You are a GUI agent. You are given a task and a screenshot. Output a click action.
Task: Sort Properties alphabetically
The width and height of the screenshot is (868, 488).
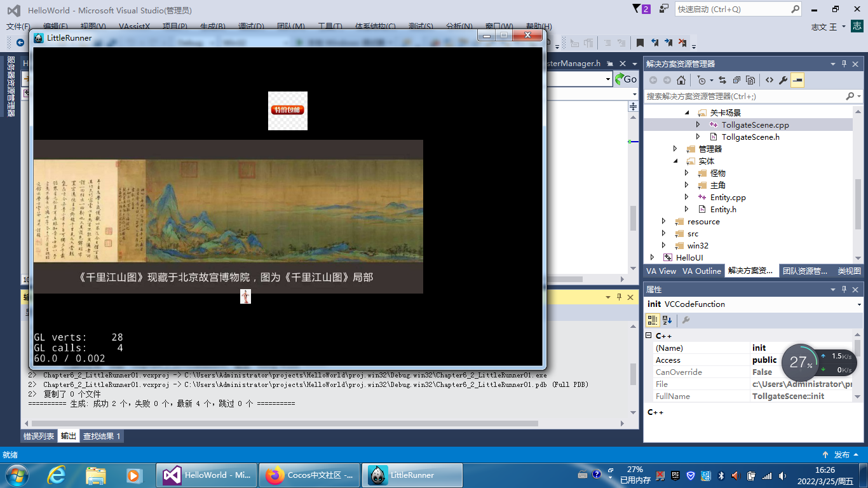[x=667, y=320]
